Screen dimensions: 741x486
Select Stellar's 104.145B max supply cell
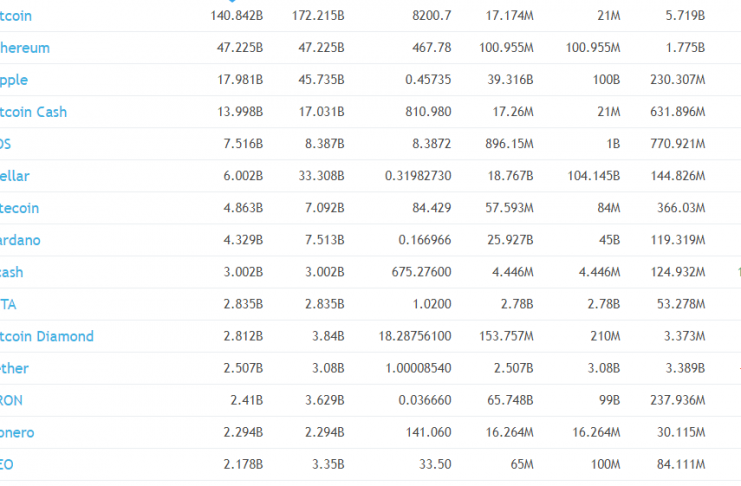click(594, 176)
